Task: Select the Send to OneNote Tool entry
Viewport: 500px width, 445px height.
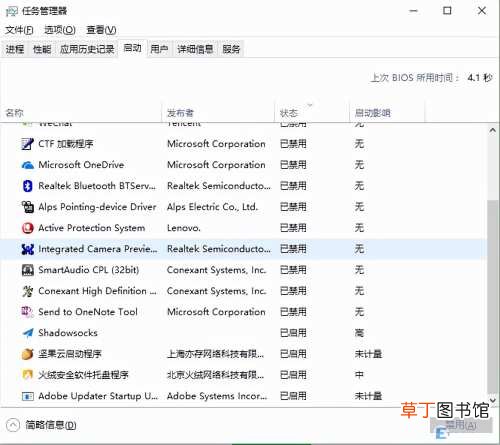Action: click(88, 312)
